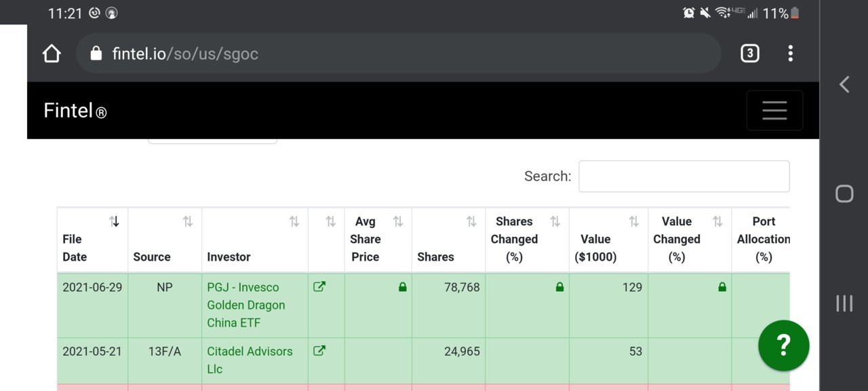The width and height of the screenshot is (868, 391).
Task: Open Chrome's three-dot overflow menu
Action: point(790,54)
